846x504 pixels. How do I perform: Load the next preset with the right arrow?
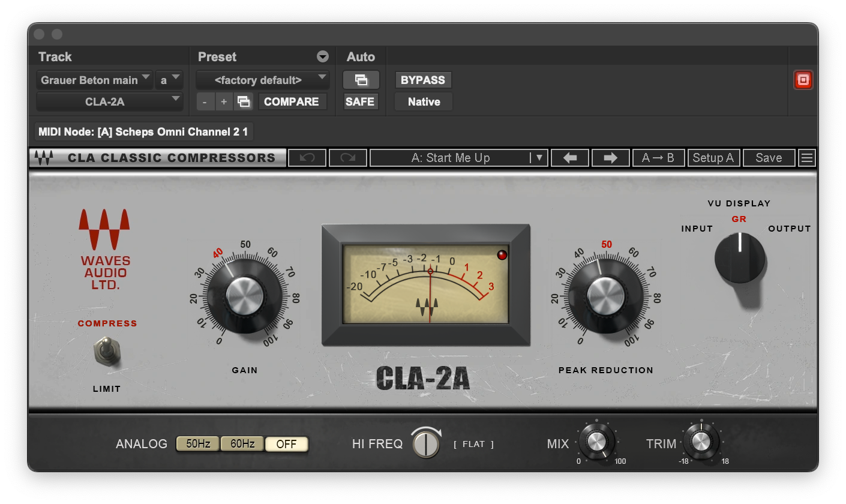coord(610,157)
